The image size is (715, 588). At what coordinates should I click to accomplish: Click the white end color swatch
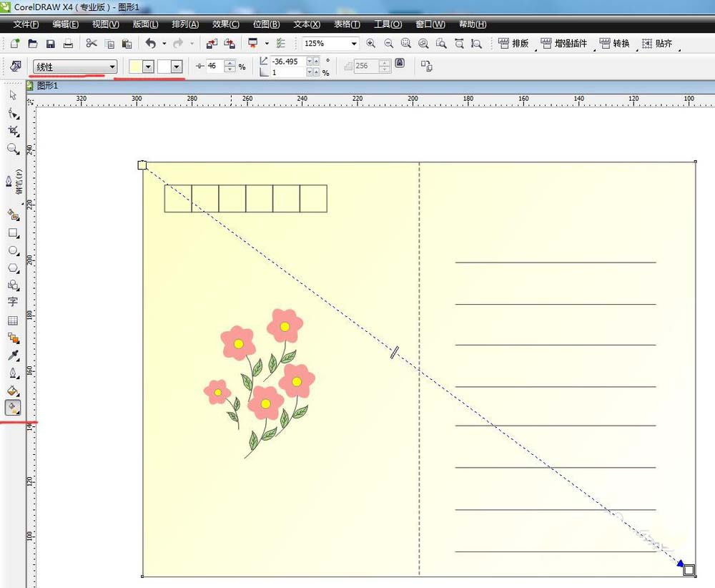click(164, 67)
